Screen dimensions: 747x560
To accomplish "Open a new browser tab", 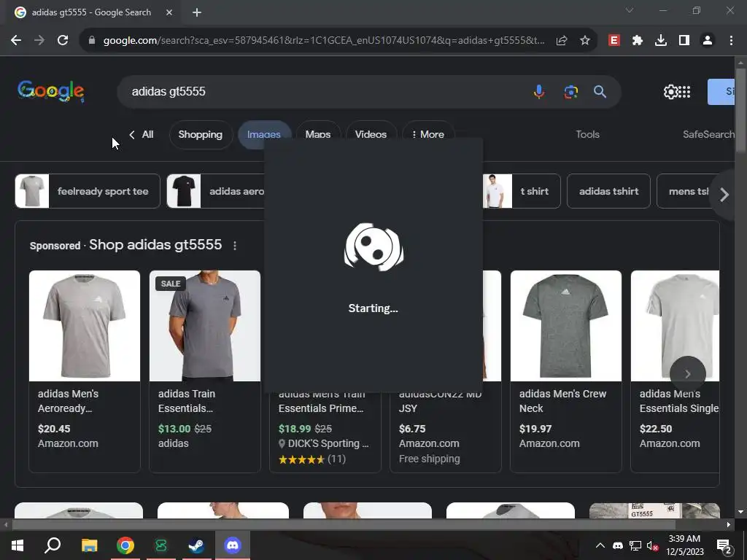I will click(x=197, y=12).
